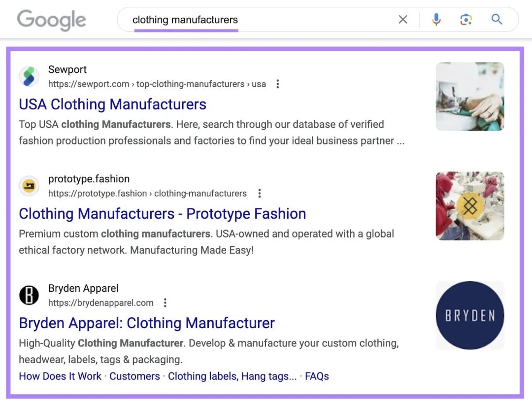Click the Google logo

coord(52,20)
